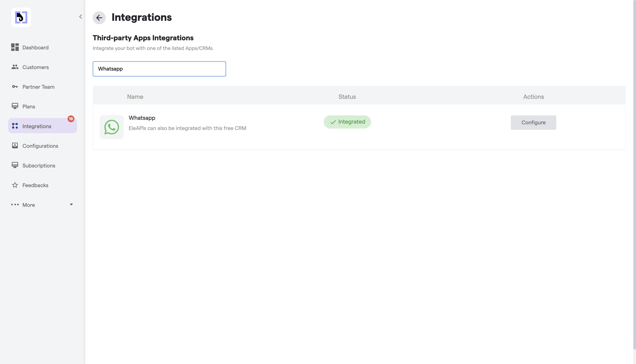
Task: Click the Configure button for Whatsapp
Action: click(x=533, y=123)
